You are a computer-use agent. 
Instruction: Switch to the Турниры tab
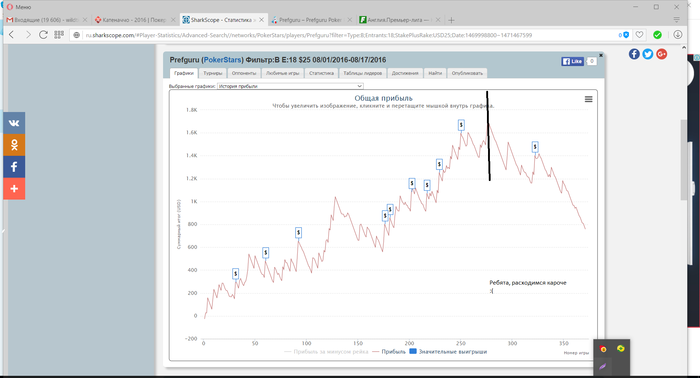tap(212, 73)
